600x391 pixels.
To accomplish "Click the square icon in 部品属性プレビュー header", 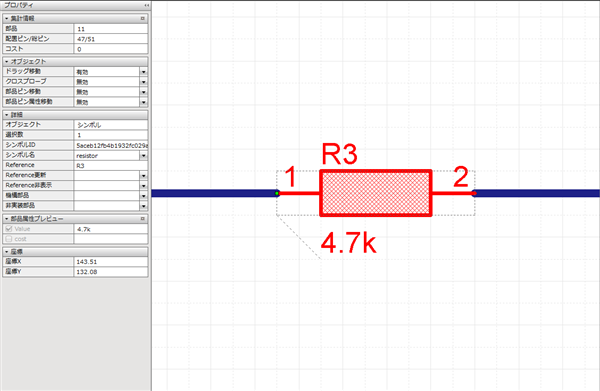I will (x=143, y=219).
